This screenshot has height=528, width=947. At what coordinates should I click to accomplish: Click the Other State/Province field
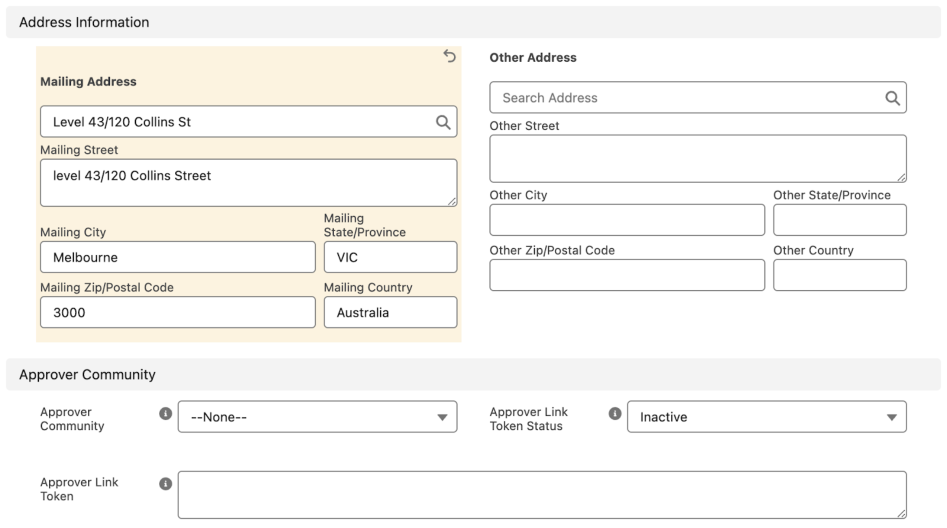pyautogui.click(x=840, y=220)
